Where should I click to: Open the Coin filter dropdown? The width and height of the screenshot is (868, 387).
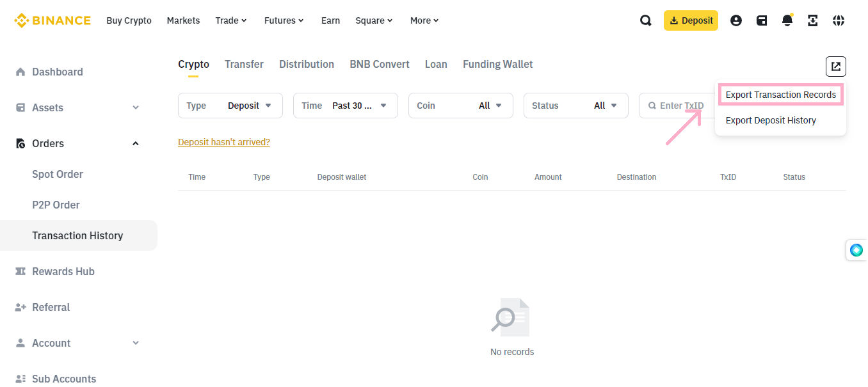(x=460, y=105)
